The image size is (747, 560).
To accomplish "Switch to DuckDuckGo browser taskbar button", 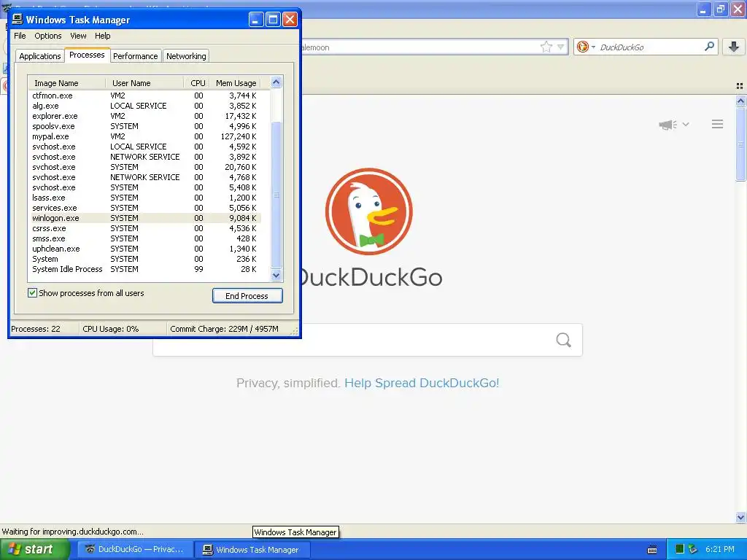I will click(x=135, y=550).
